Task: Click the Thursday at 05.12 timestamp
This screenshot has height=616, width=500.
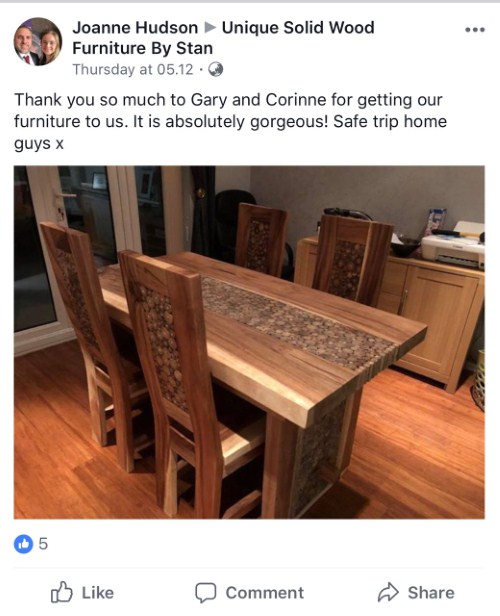Action: pos(133,70)
